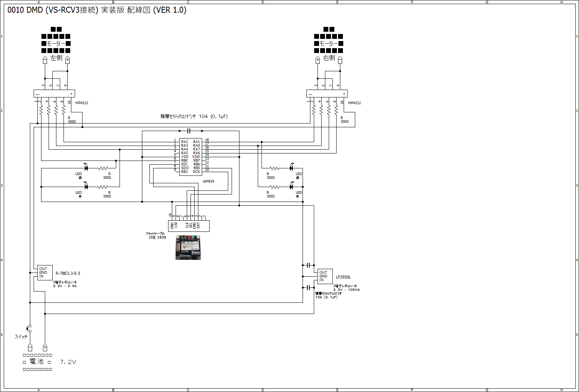
Task: Select the right MP4212 driver block
Action: coord(327,94)
